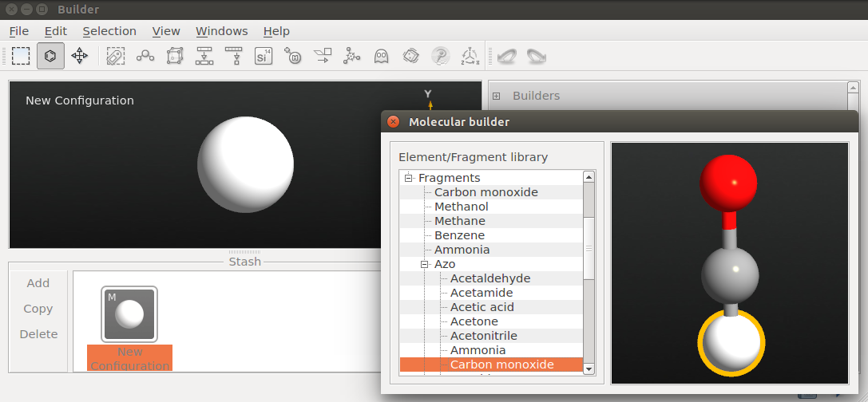The image size is (868, 402).
Task: Click fragment library scrollbar down arrow
Action: tap(589, 368)
